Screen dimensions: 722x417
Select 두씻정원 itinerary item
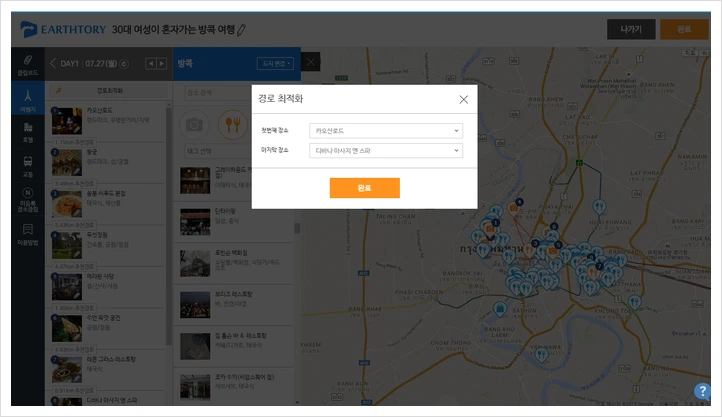pos(107,244)
